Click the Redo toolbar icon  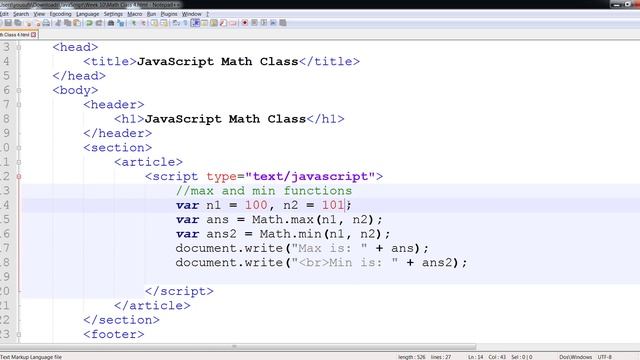coord(98,23)
